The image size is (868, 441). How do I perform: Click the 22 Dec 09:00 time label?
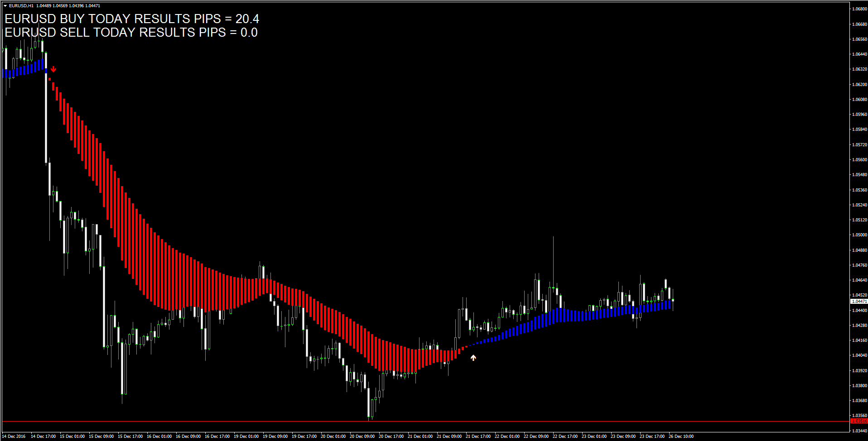pyautogui.click(x=536, y=436)
